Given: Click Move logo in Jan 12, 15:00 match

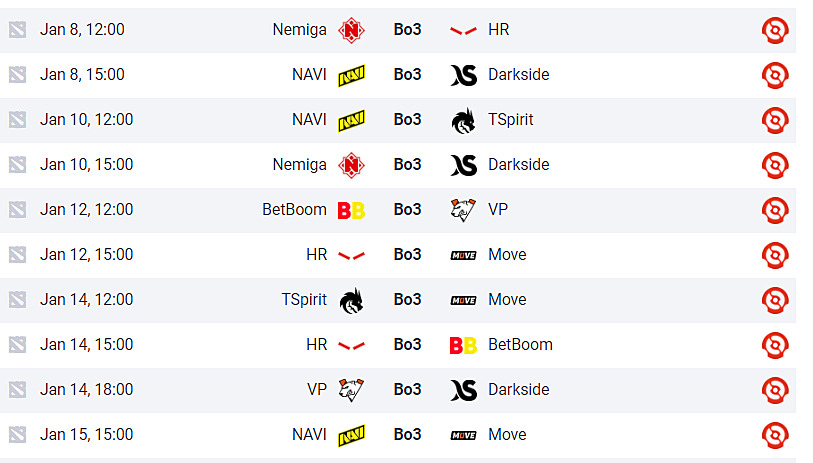Looking at the screenshot, I should [463, 255].
